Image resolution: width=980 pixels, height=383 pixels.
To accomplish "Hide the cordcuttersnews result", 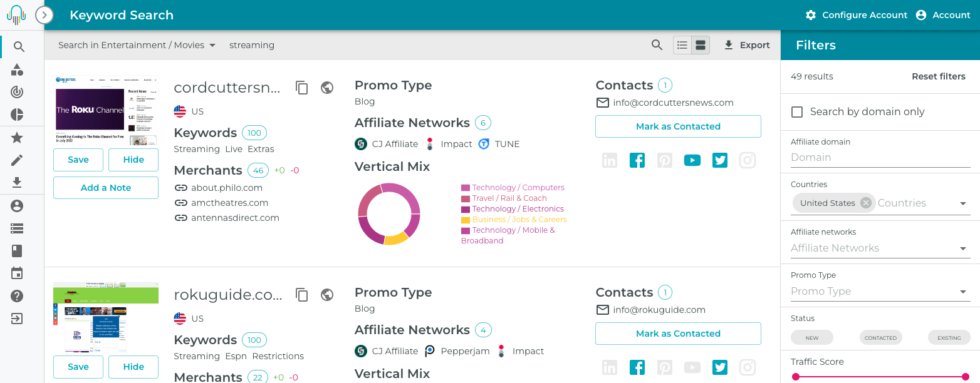I will click(x=133, y=160).
